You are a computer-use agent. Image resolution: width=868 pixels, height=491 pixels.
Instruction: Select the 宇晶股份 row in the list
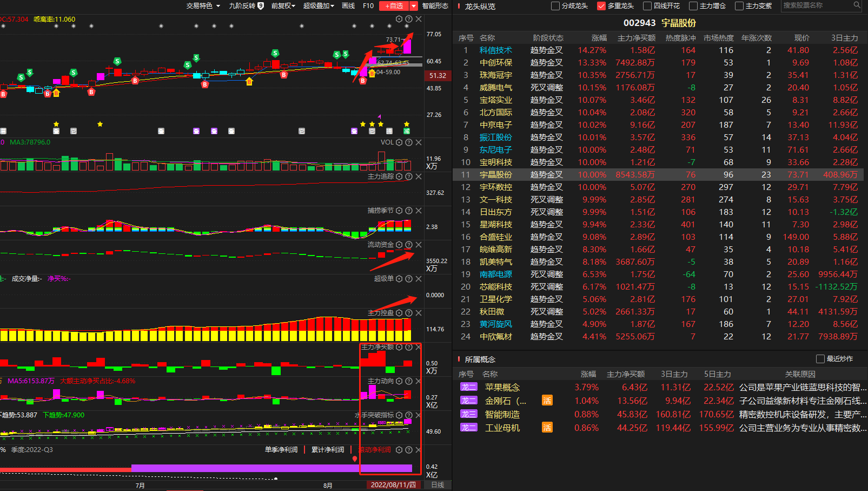pos(658,175)
